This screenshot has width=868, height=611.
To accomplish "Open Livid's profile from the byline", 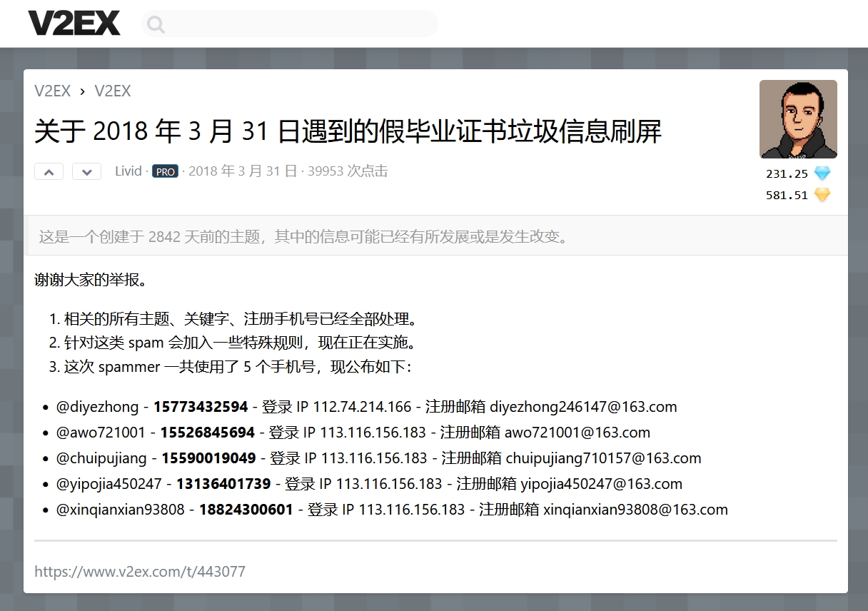I will point(128,171).
